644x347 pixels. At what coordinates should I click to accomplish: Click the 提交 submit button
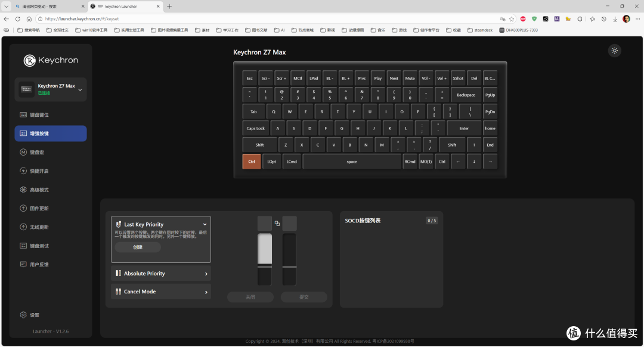[304, 297]
